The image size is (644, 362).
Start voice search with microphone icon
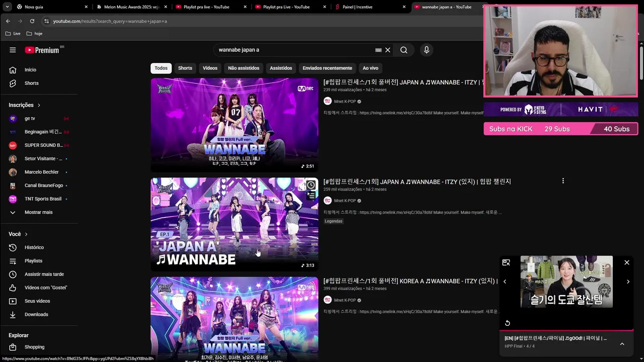click(x=426, y=50)
